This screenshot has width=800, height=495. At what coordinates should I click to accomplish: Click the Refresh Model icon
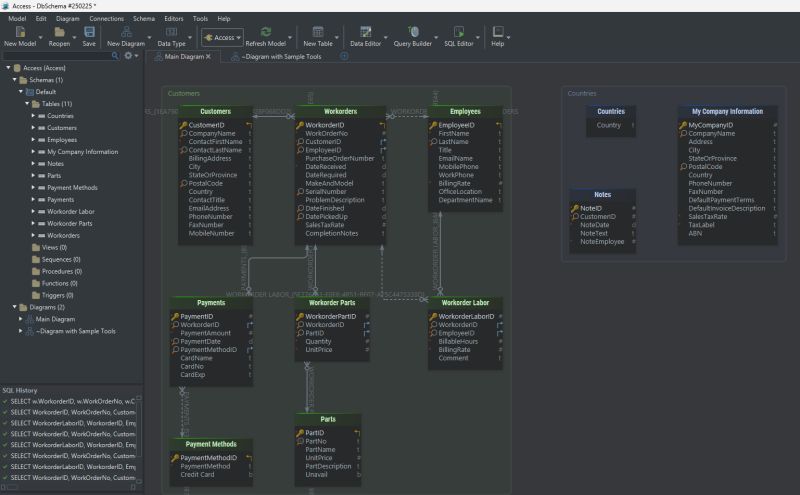pyautogui.click(x=265, y=32)
